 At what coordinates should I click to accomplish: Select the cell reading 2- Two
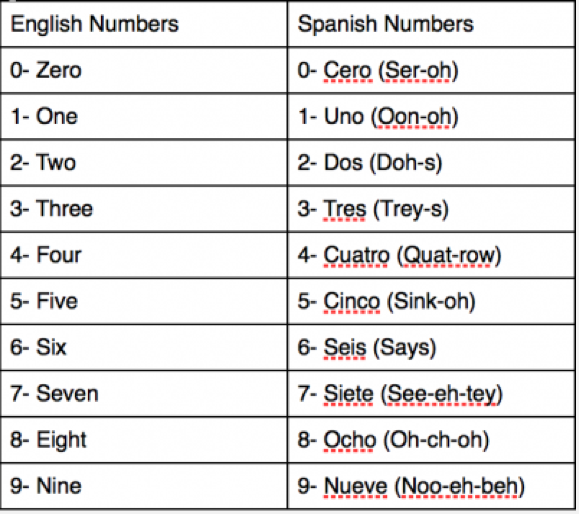pyautogui.click(x=144, y=163)
